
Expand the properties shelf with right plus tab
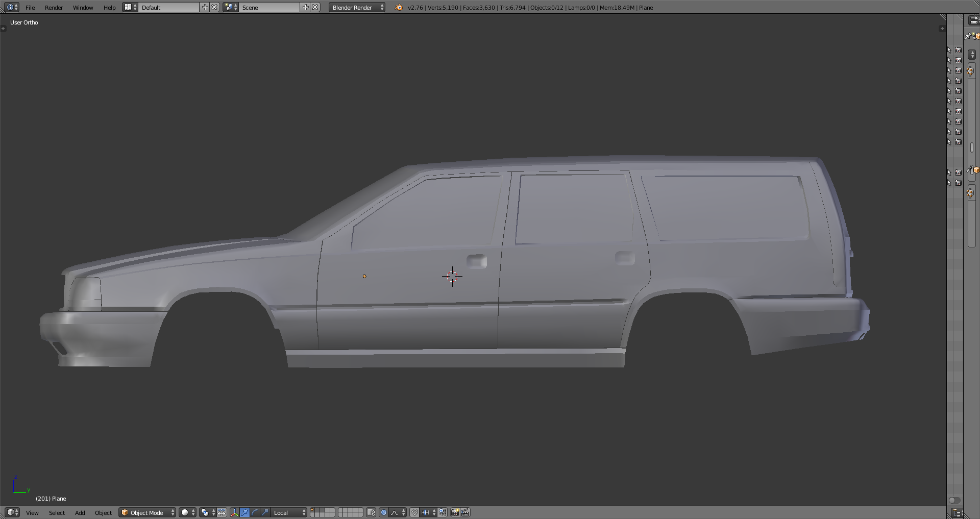click(942, 29)
